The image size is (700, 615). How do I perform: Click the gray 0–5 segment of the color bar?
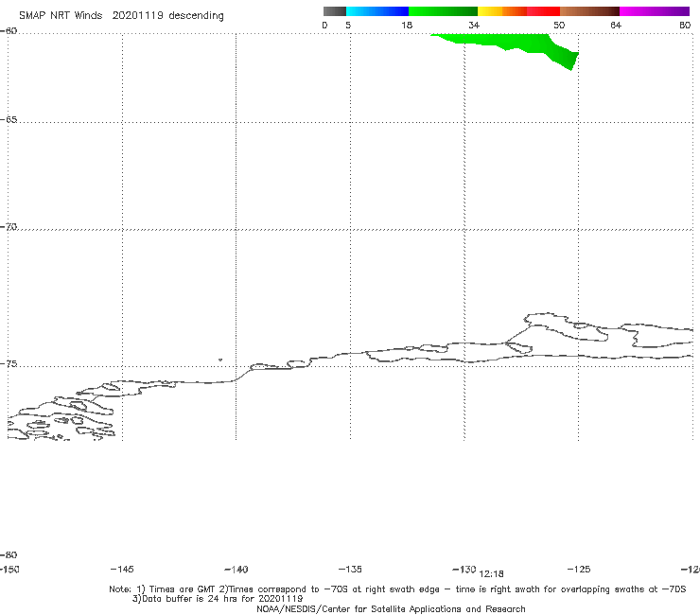pos(334,11)
